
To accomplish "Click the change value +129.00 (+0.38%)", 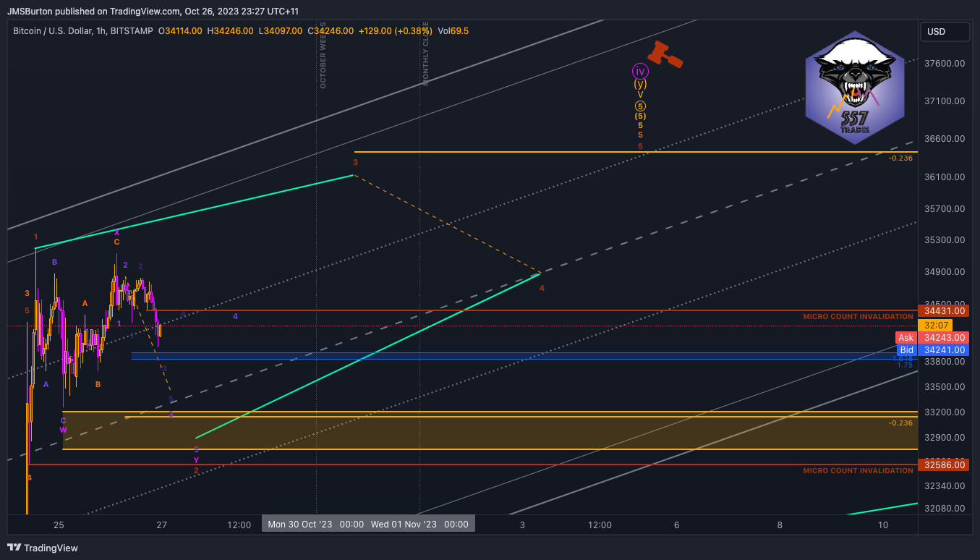I will 396,31.
